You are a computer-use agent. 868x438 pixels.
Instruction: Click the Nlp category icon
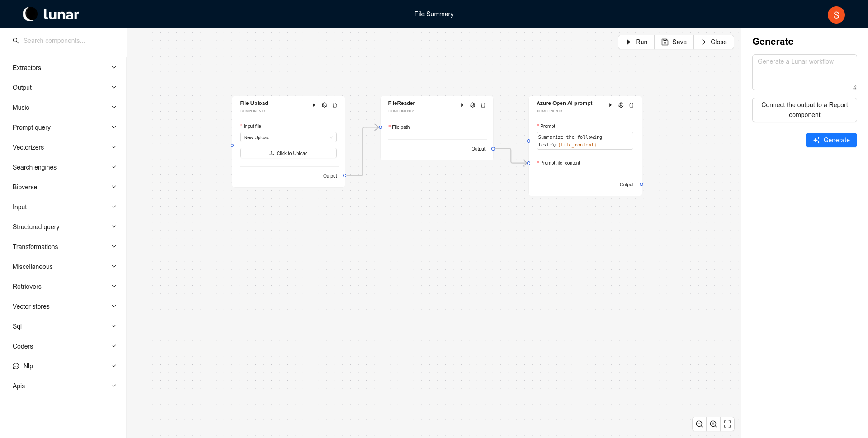click(x=16, y=366)
